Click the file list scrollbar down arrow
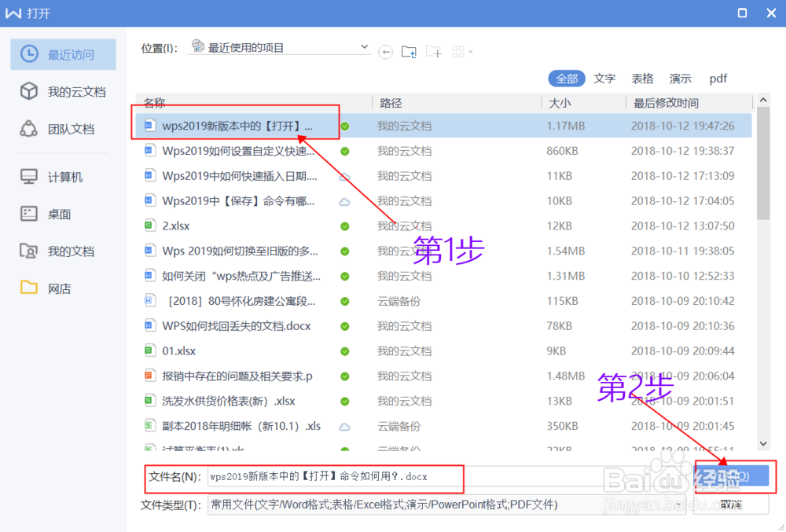 tap(763, 443)
